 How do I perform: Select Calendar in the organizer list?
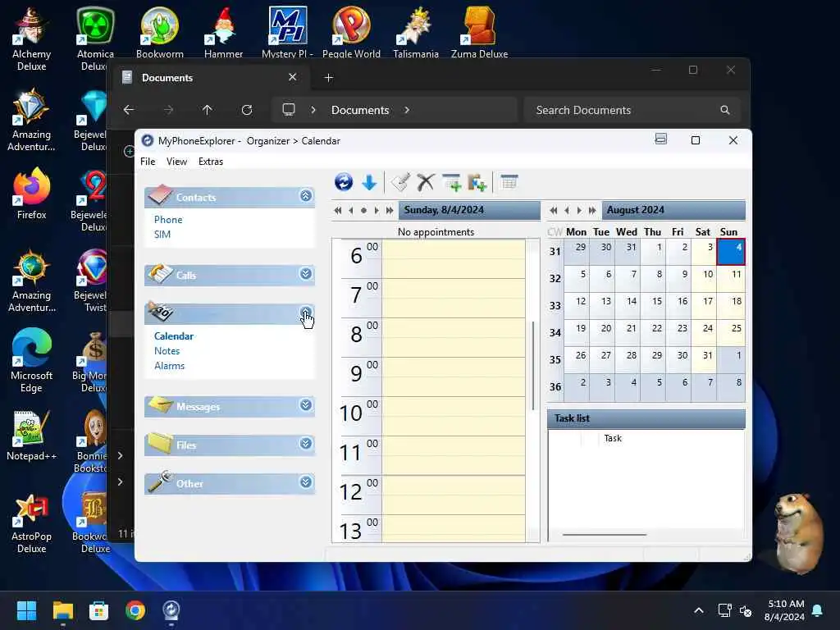coord(174,336)
